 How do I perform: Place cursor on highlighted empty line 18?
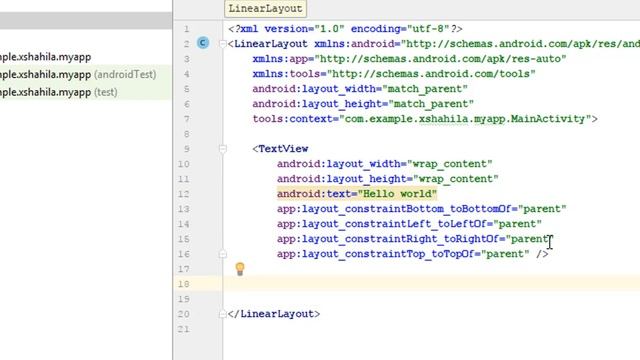click(x=431, y=284)
